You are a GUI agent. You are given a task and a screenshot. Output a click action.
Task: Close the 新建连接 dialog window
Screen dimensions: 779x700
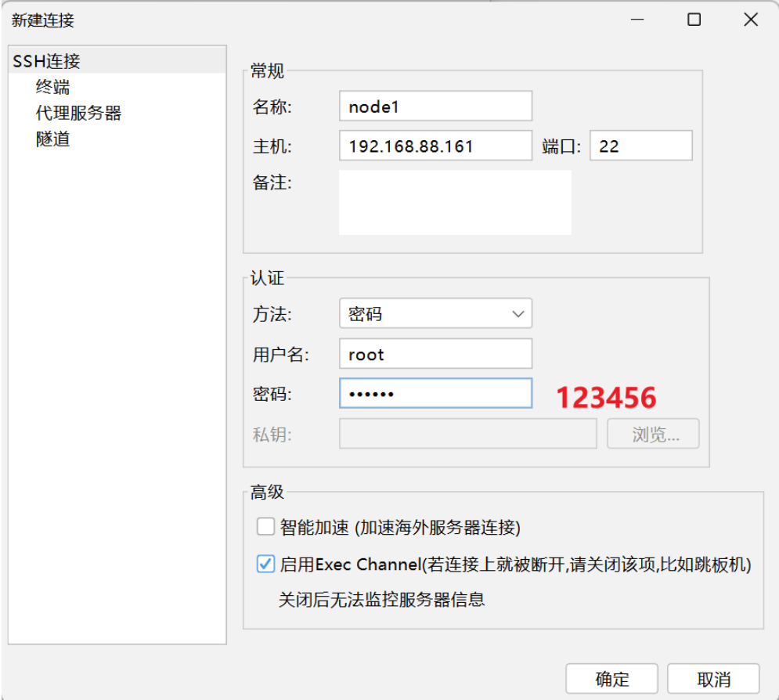pyautogui.click(x=751, y=20)
